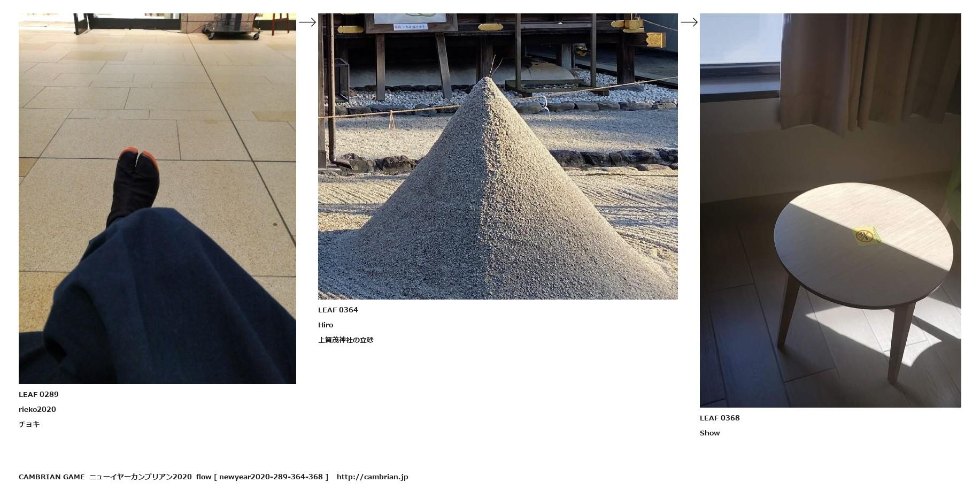Click the tip of the sand cone
Screen dimensions: 980x490
(485, 80)
